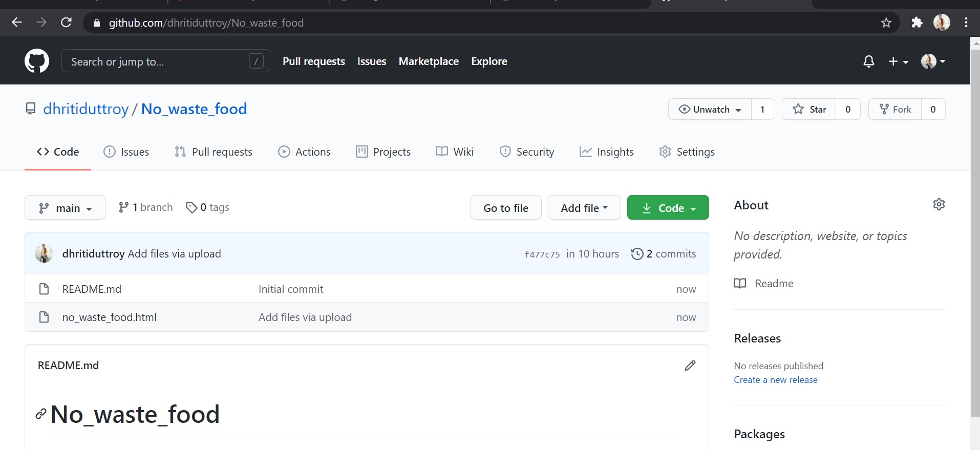This screenshot has width=980, height=450.
Task: Edit README with the pencil icon
Action: tap(690, 366)
